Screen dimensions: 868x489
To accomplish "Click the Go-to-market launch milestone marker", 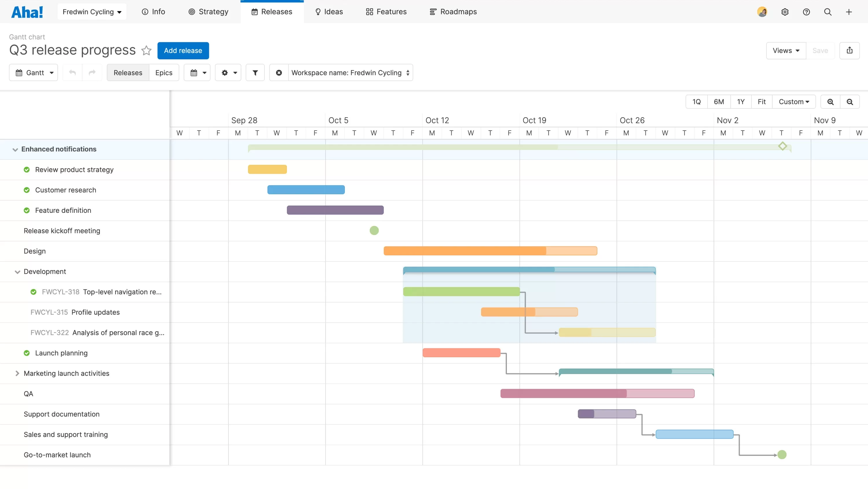I will click(781, 455).
